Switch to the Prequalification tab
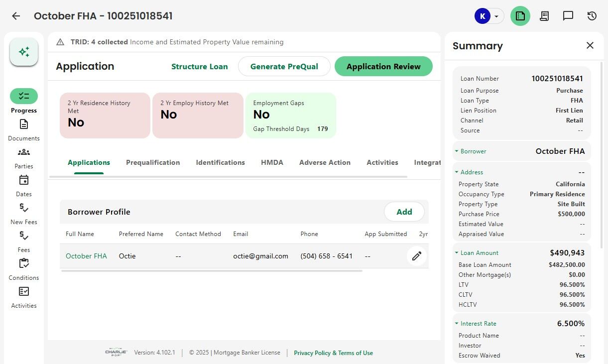This screenshot has width=608, height=364. [153, 162]
